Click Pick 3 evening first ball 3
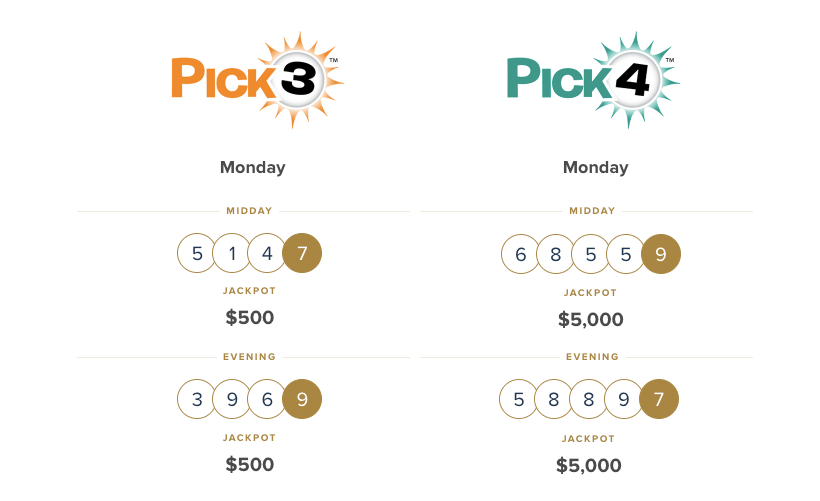The image size is (820, 501). pyautogui.click(x=197, y=399)
